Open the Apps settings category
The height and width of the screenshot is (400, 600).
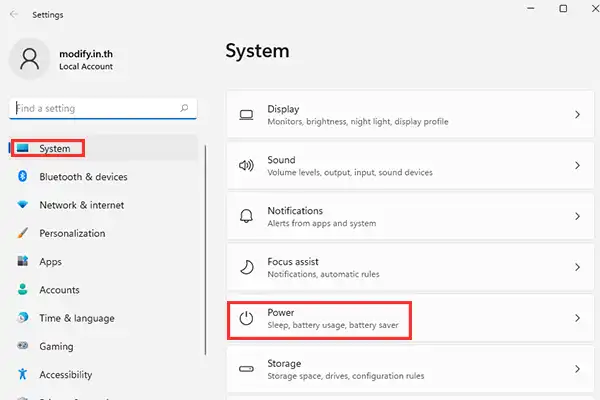[50, 262]
